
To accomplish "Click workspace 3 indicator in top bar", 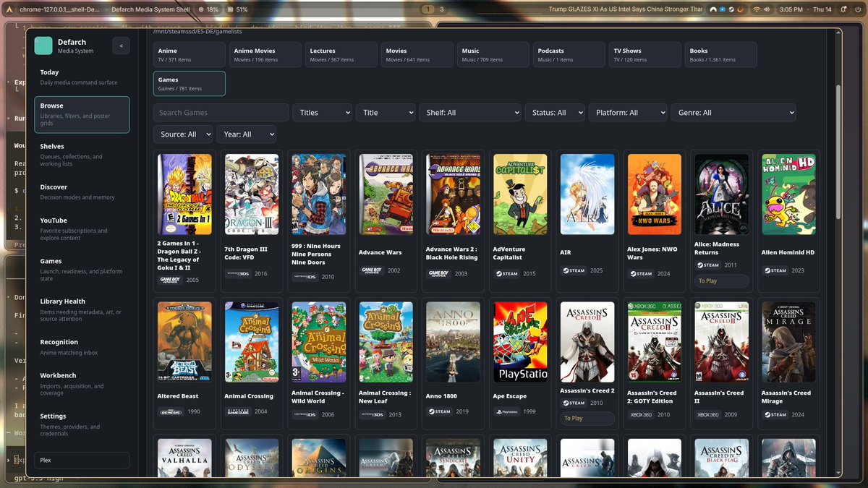I will pos(442,9).
